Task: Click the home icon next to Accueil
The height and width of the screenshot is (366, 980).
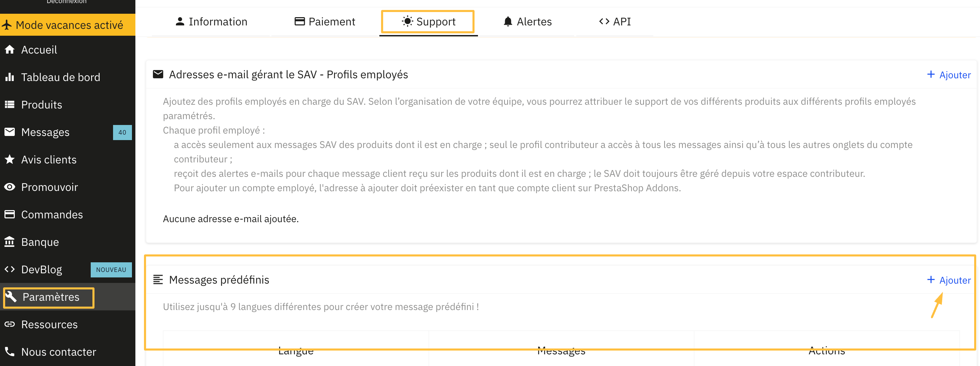Action: (10, 49)
